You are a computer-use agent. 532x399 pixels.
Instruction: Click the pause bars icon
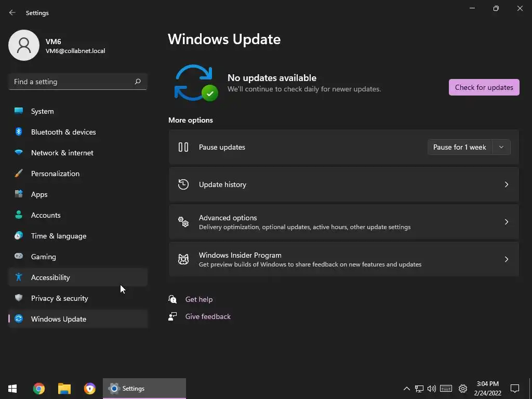(x=183, y=147)
